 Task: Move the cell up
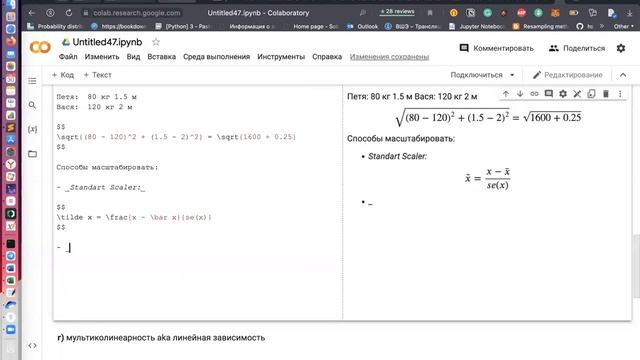(x=506, y=94)
